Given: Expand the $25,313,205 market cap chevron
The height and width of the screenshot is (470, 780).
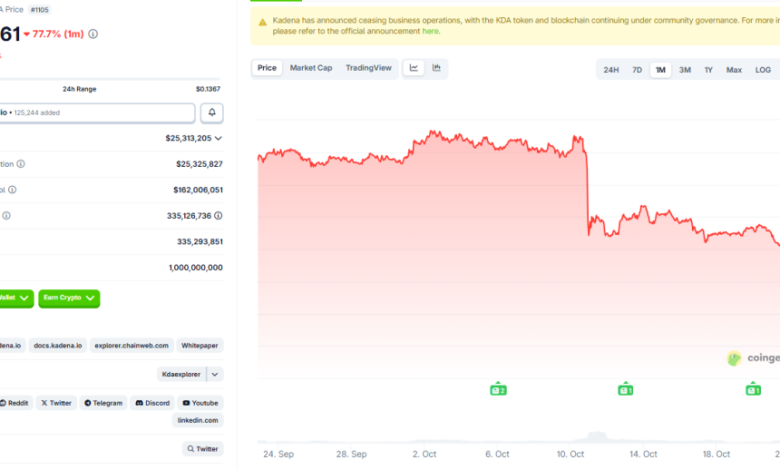Looking at the screenshot, I should point(218,138).
